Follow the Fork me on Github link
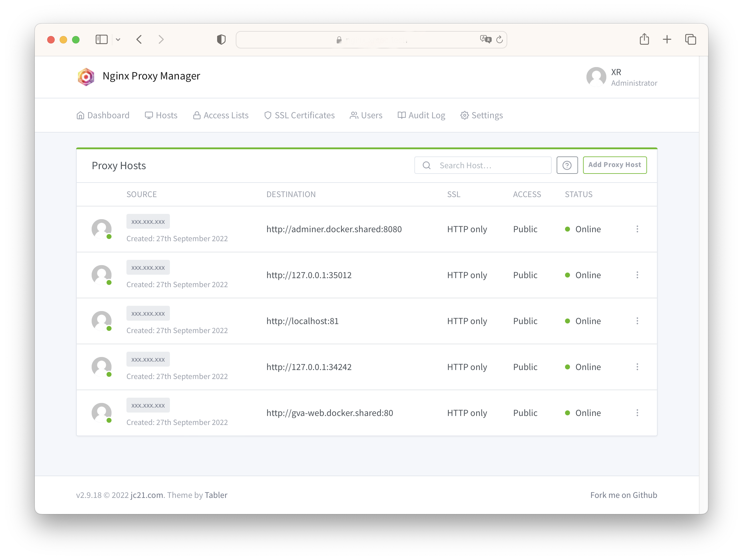The image size is (743, 560). pyautogui.click(x=624, y=495)
